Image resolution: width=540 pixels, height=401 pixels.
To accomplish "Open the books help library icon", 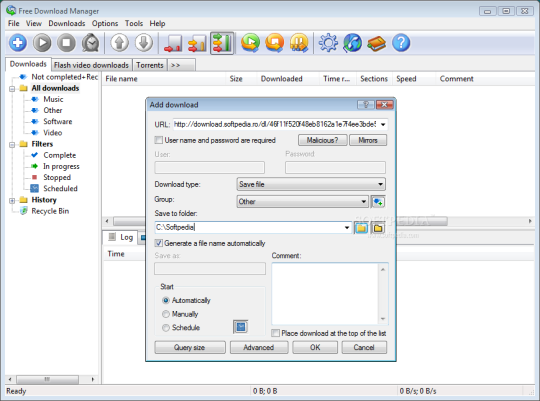I will [377, 43].
